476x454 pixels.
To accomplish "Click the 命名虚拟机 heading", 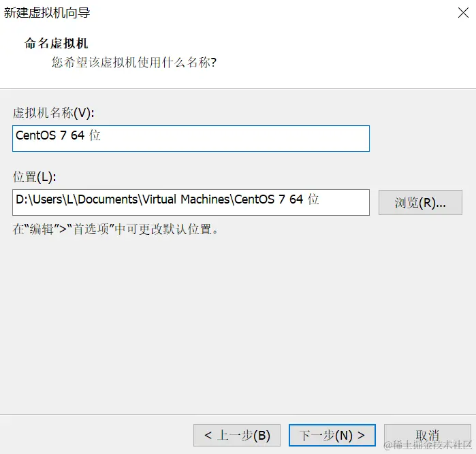I will click(x=56, y=44).
